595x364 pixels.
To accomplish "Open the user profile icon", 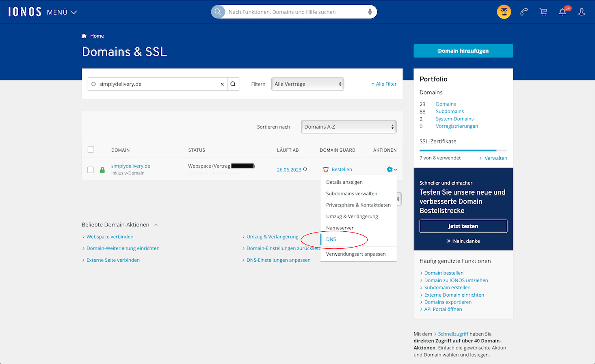I will coord(582,12).
